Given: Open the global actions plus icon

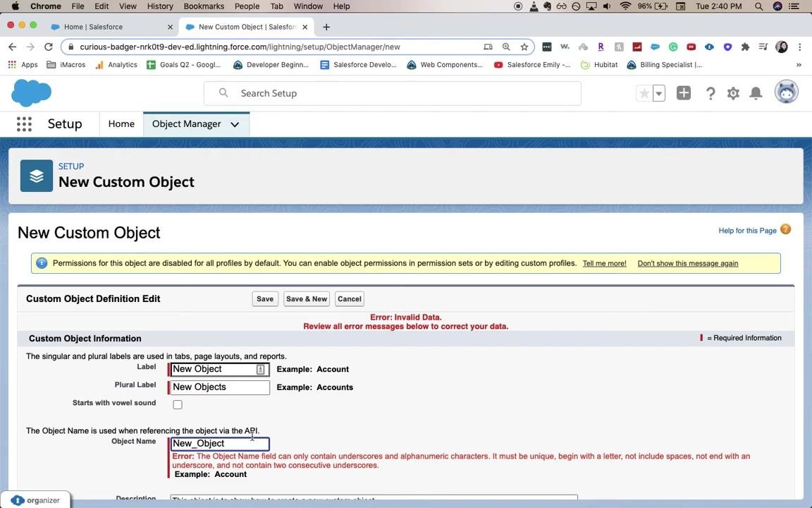Looking at the screenshot, I should tap(684, 93).
